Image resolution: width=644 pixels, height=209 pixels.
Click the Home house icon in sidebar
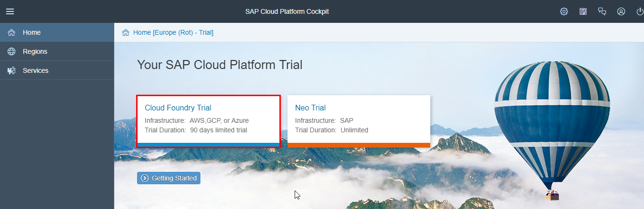click(11, 32)
